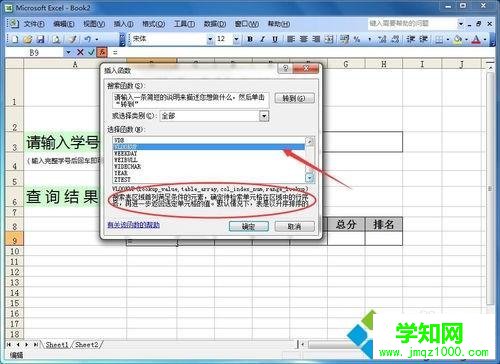Open Print Preview from the toolbar

tap(56, 39)
